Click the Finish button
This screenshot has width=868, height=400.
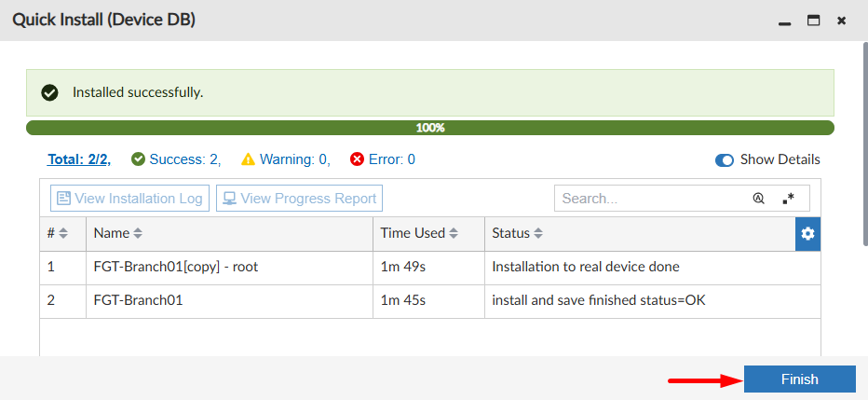(x=799, y=379)
